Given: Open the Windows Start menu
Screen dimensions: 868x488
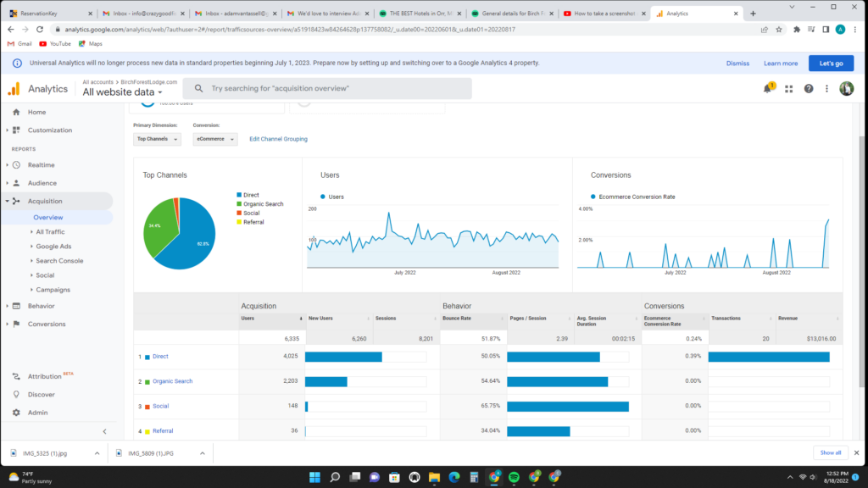Looking at the screenshot, I should [315, 477].
